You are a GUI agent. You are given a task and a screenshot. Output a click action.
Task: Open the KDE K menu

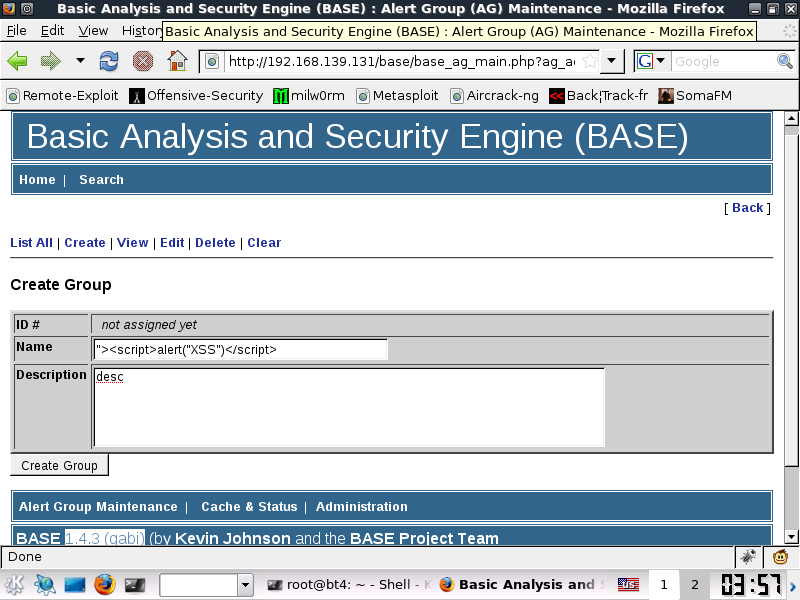pyautogui.click(x=14, y=585)
